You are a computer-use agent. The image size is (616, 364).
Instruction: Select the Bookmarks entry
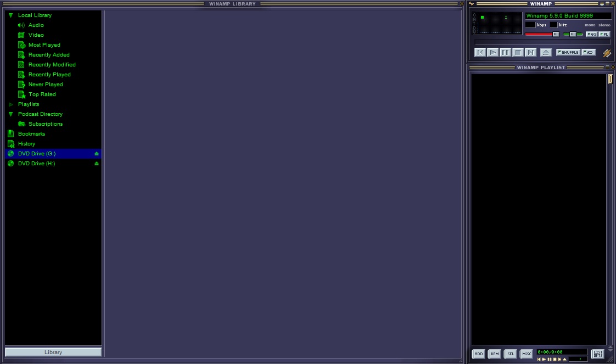[31, 134]
